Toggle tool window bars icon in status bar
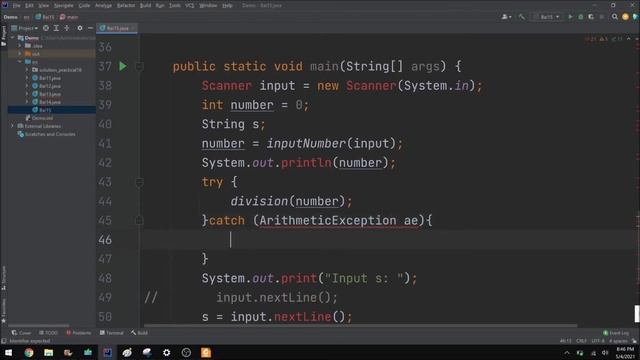The image size is (640, 360). tap(4, 341)
